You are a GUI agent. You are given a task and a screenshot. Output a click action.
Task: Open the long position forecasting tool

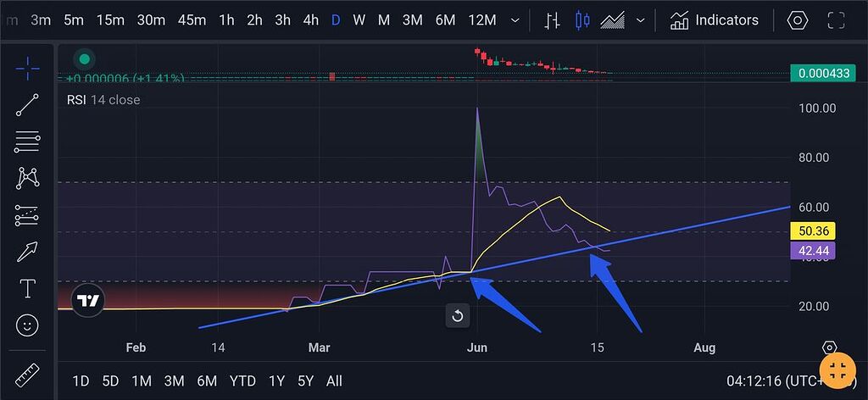[x=28, y=215]
